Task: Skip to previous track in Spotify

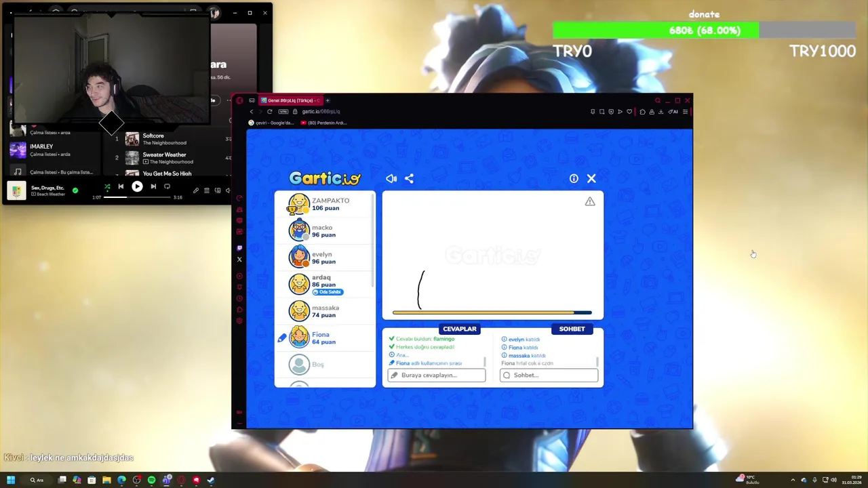Action: [121, 186]
